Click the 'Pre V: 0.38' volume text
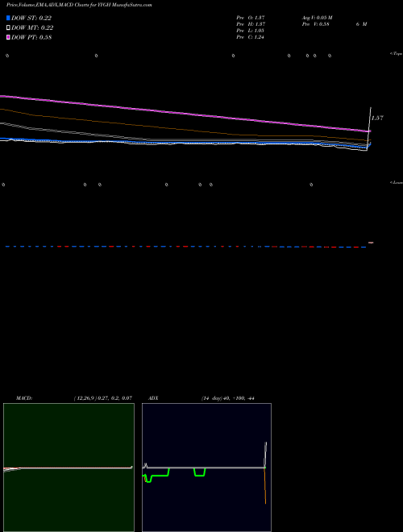Viewport: 403px width, 532px height. point(316,24)
